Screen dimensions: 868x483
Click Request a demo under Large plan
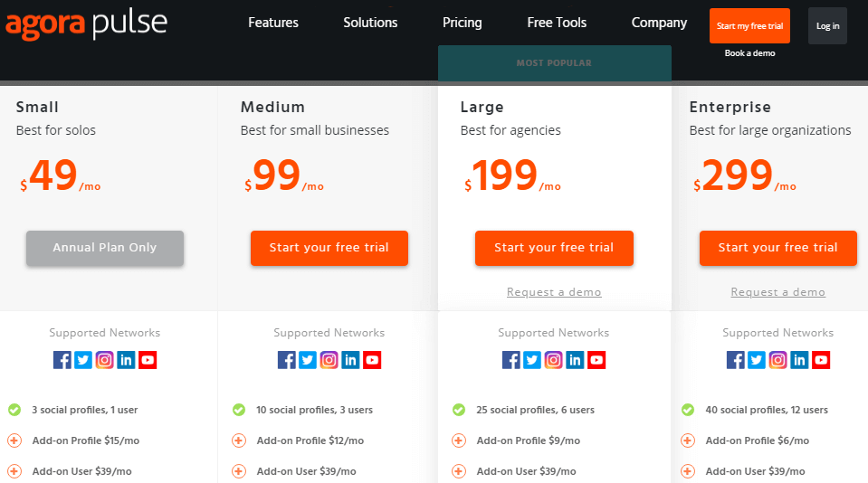pos(554,292)
